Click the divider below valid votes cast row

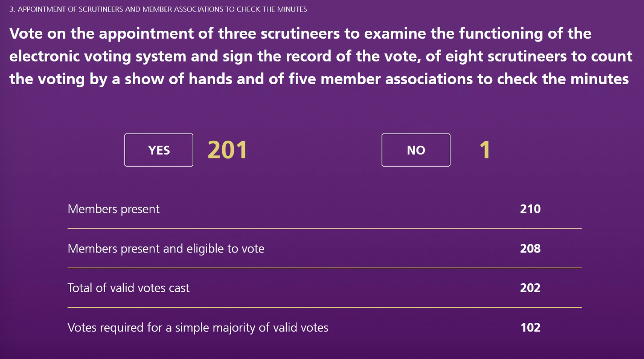pyautogui.click(x=325, y=307)
